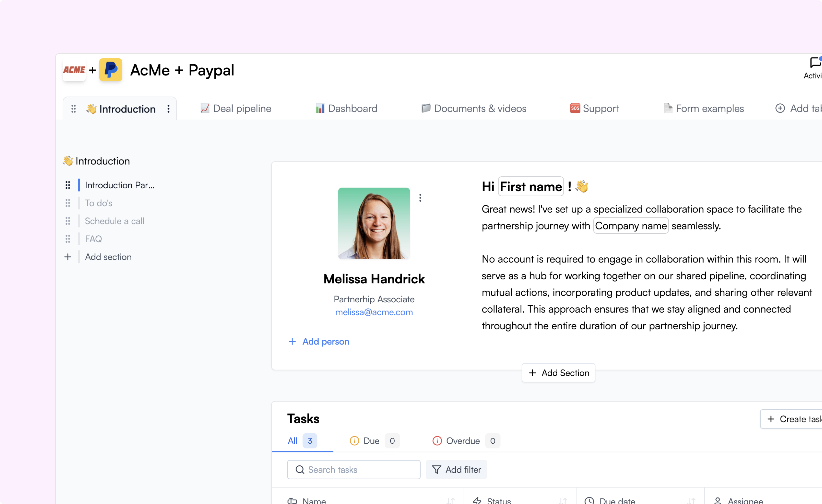
Task: Click the PayPal logo icon
Action: (x=110, y=70)
